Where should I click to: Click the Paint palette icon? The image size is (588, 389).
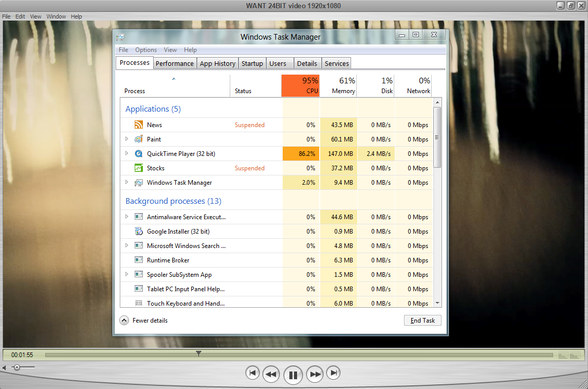click(x=139, y=139)
